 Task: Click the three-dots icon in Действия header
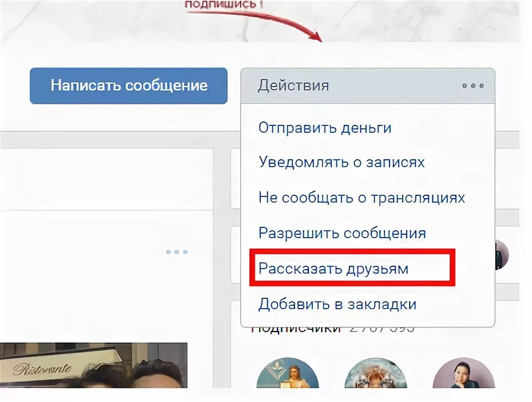pos(473,85)
